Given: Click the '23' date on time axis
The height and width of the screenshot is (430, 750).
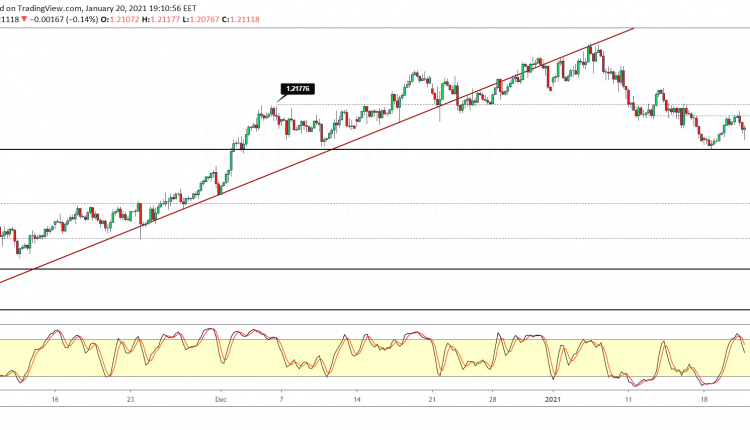Looking at the screenshot, I should coord(131,399).
